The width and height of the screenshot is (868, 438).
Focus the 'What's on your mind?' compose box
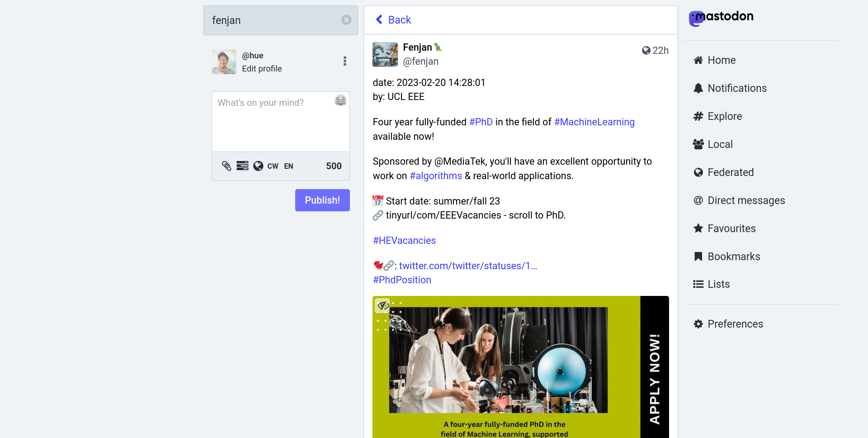pos(280,121)
